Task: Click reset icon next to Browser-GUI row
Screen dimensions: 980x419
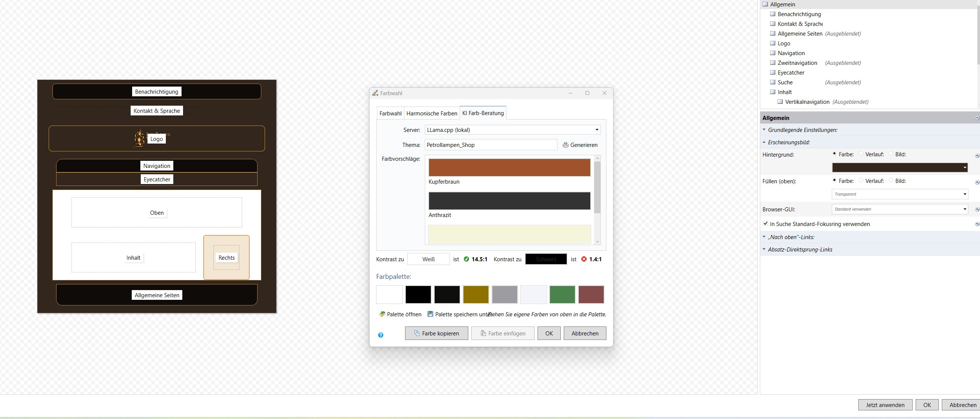Action: (977, 209)
